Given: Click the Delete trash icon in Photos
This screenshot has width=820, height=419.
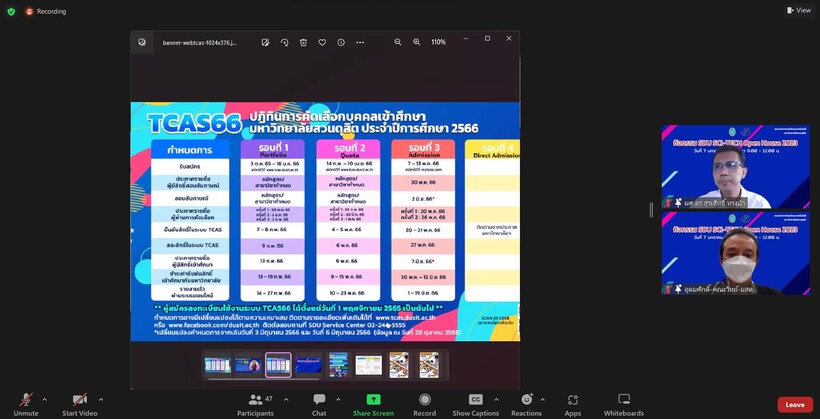Looking at the screenshot, I should [303, 42].
